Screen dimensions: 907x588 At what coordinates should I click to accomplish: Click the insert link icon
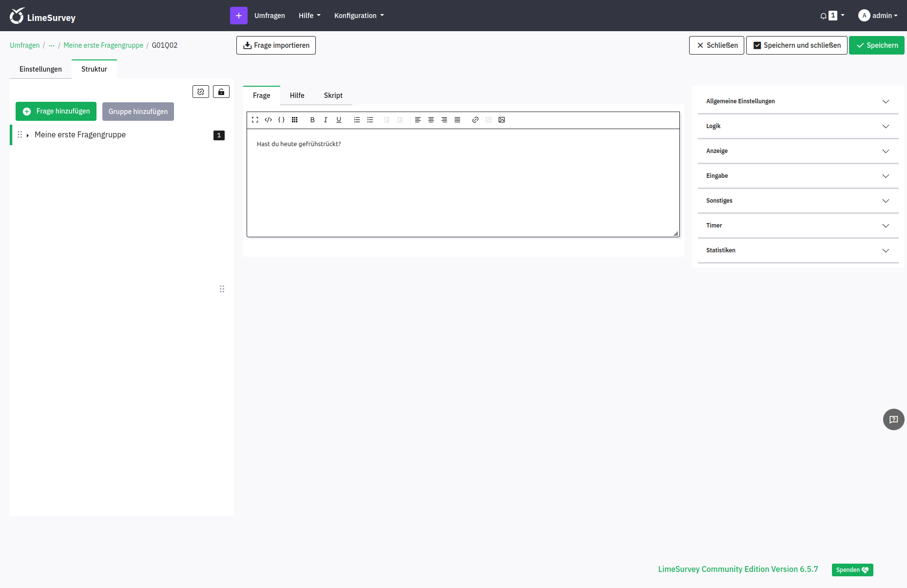(x=475, y=120)
